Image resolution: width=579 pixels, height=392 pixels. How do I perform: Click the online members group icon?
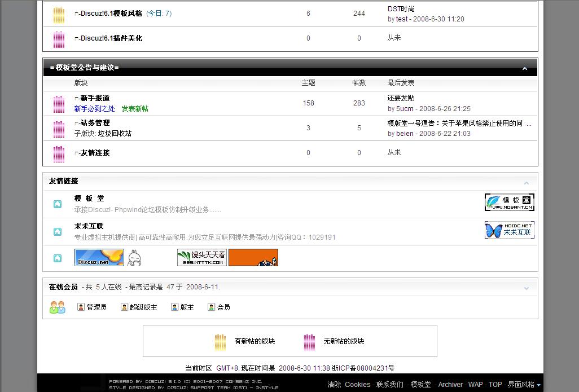tap(57, 307)
